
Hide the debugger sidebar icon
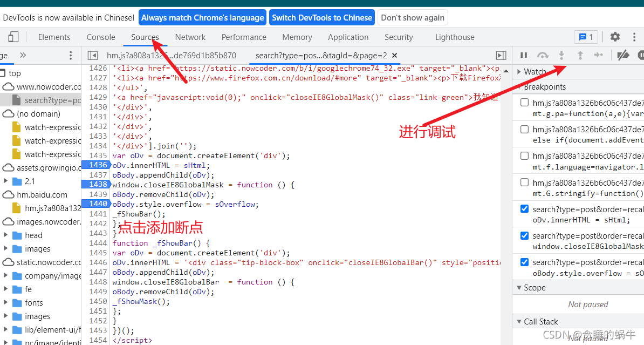tap(501, 55)
